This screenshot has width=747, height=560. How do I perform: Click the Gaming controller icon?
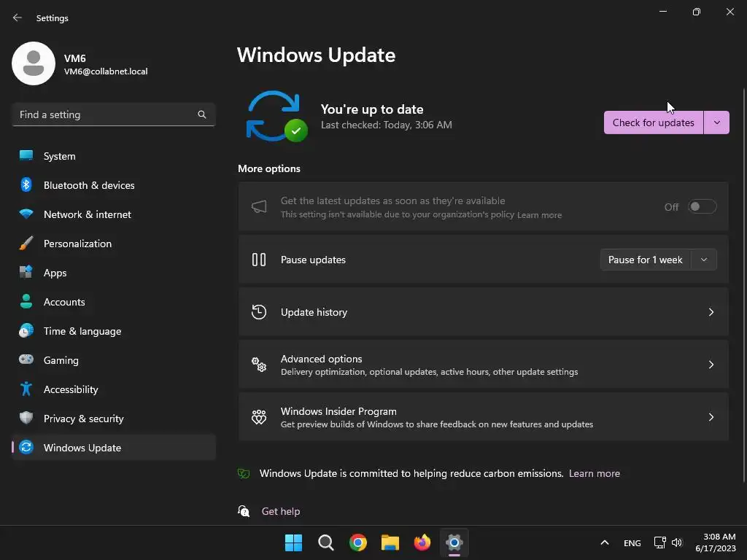tap(26, 359)
